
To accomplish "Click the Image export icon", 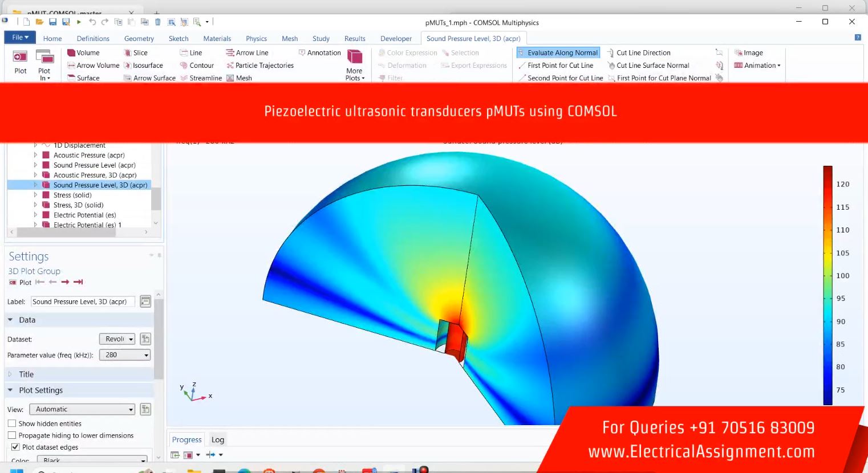I will pos(739,53).
